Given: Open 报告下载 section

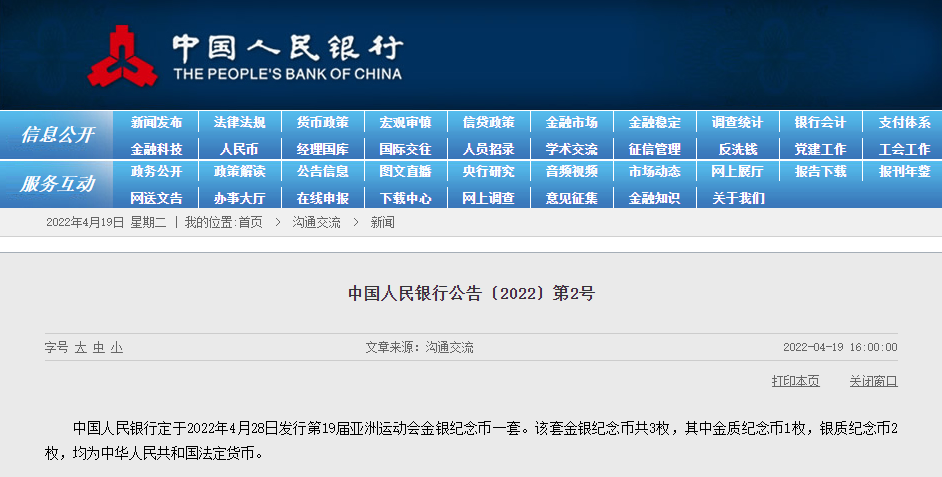Looking at the screenshot, I should [820, 172].
